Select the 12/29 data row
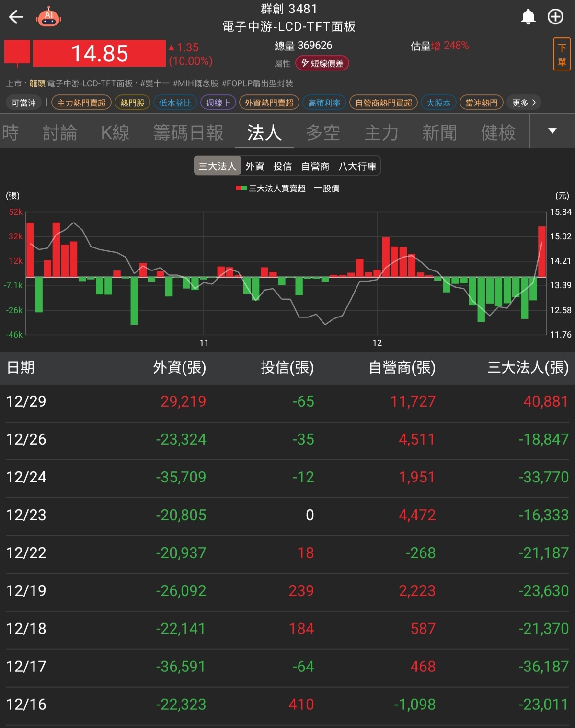Image resolution: width=575 pixels, height=728 pixels. tap(287, 401)
